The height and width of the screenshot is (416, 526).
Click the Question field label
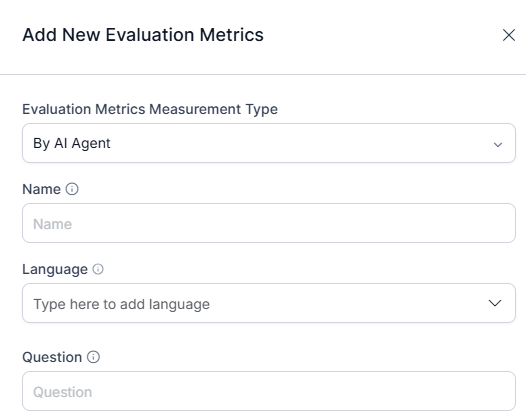[52, 357]
